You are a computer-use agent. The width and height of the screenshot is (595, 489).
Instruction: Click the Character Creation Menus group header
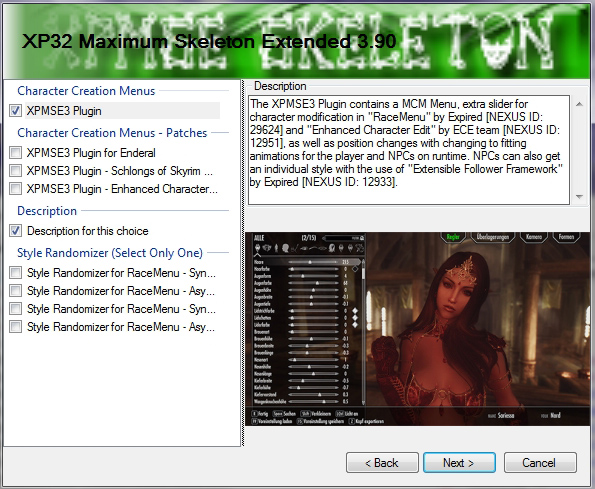(x=86, y=91)
